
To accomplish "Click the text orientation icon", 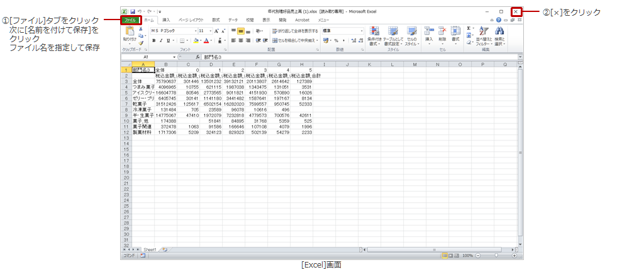I will pos(259,31).
